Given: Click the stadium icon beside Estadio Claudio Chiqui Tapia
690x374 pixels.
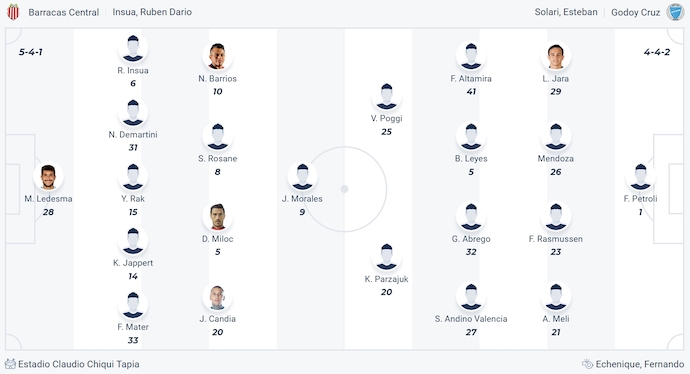Looking at the screenshot, I should point(10,364).
